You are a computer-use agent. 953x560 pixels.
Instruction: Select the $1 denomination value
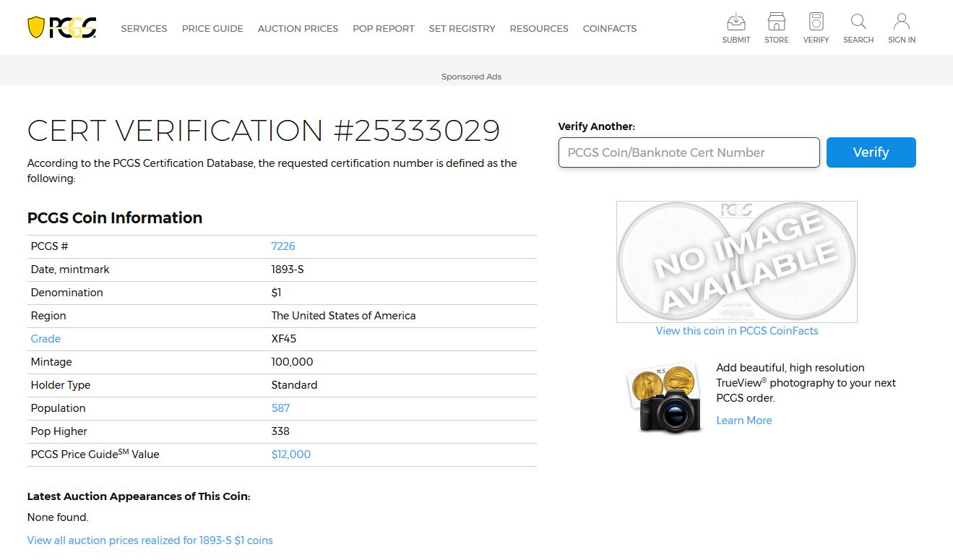pyautogui.click(x=276, y=293)
